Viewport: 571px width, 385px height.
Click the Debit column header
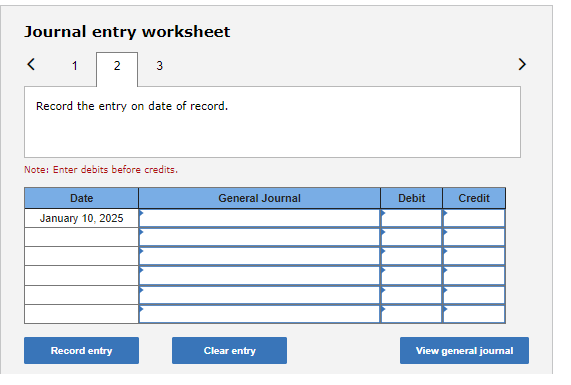411,198
